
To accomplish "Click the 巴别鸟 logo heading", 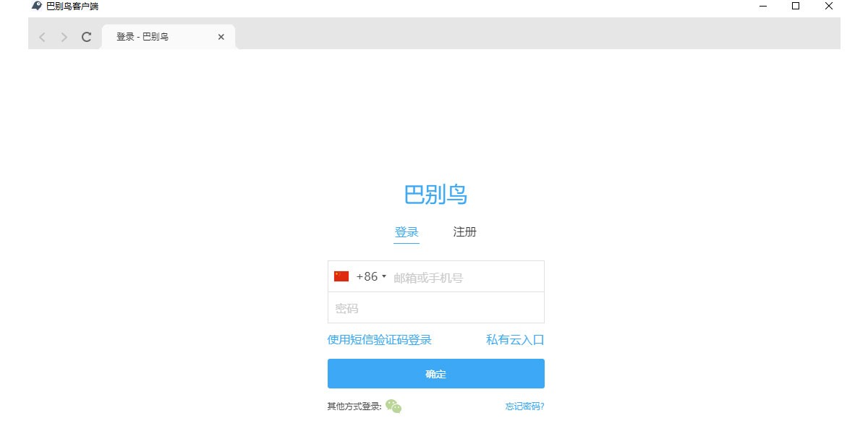I will pyautogui.click(x=435, y=195).
